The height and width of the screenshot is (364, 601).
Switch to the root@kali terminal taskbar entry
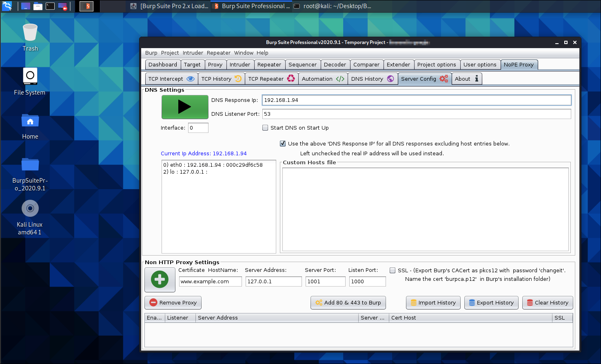point(333,6)
